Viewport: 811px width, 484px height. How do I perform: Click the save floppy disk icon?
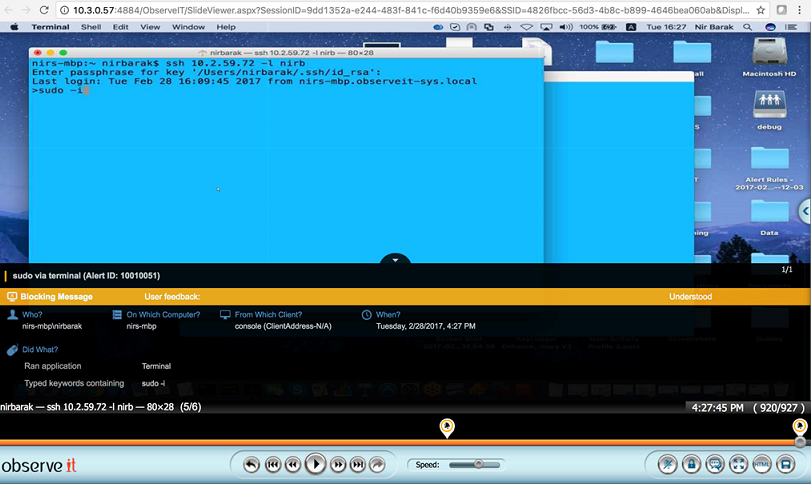[x=786, y=464]
